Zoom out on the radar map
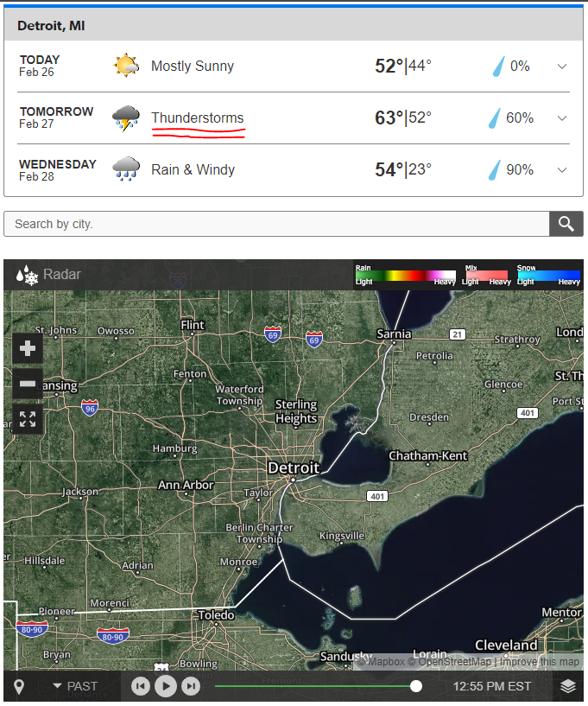 28,384
